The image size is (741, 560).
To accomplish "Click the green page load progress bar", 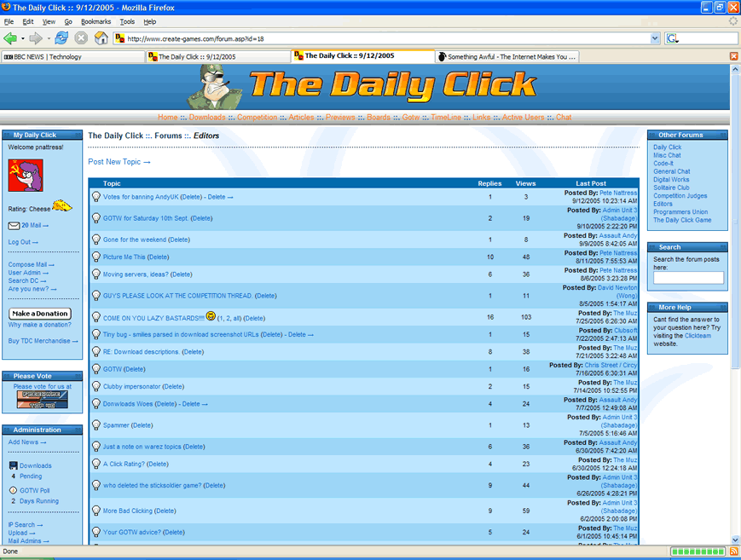I will coord(698,551).
